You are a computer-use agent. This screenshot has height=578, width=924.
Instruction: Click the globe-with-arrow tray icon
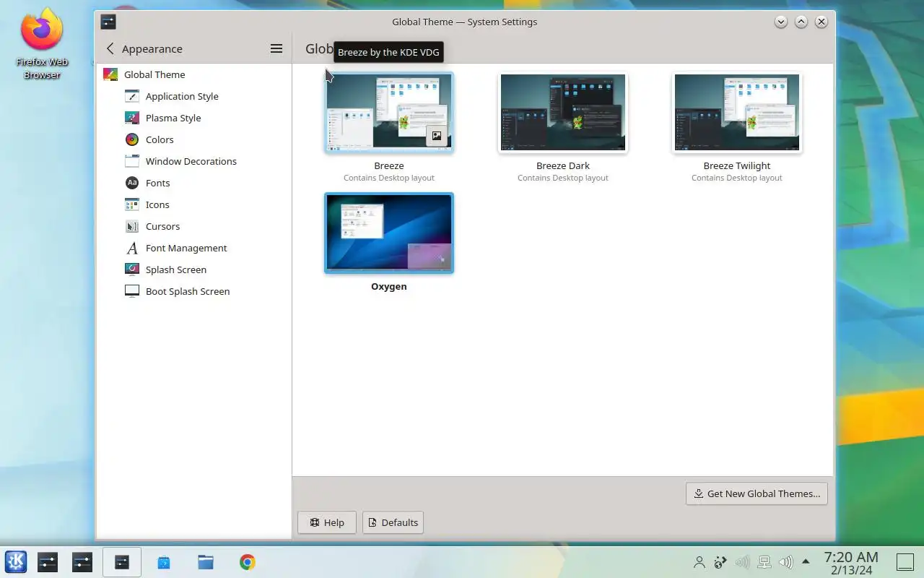pos(720,562)
